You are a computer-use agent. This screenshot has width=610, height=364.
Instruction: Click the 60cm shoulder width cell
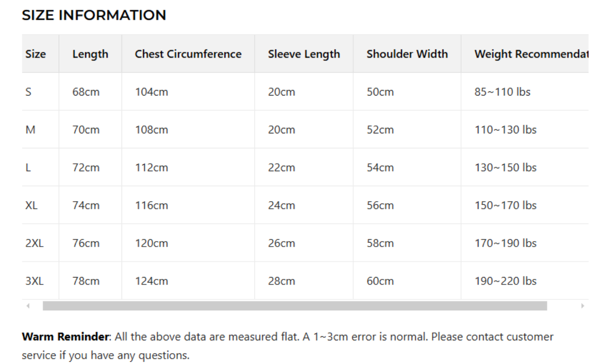pos(380,281)
